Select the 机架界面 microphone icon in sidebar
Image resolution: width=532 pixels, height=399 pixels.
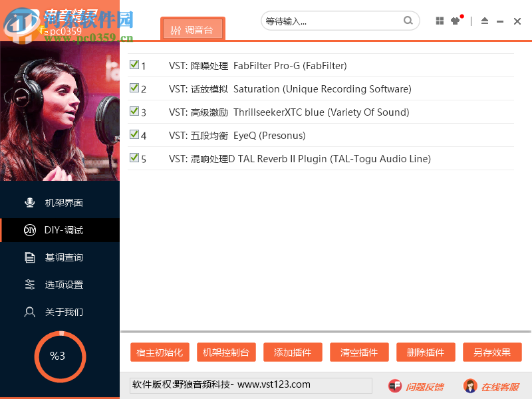click(29, 202)
